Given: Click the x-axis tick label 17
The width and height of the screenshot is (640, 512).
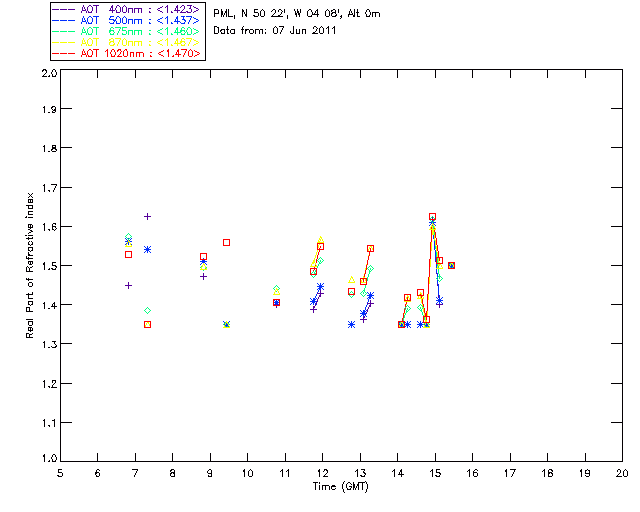Looking at the screenshot, I should coord(510,473).
